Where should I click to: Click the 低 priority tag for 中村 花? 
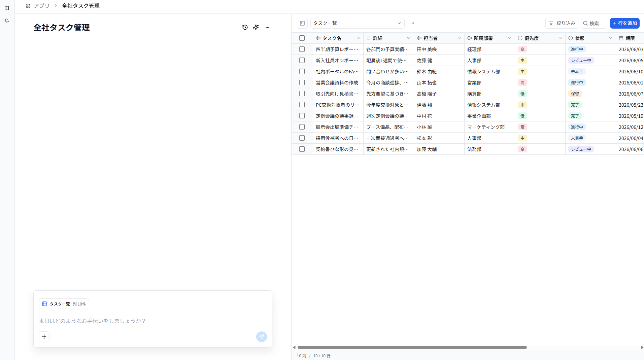pyautogui.click(x=522, y=116)
